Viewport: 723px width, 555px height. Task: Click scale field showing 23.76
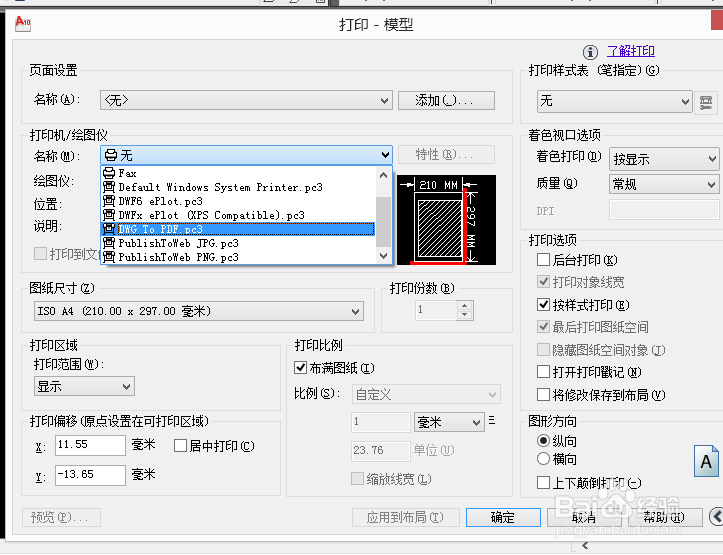click(x=380, y=451)
